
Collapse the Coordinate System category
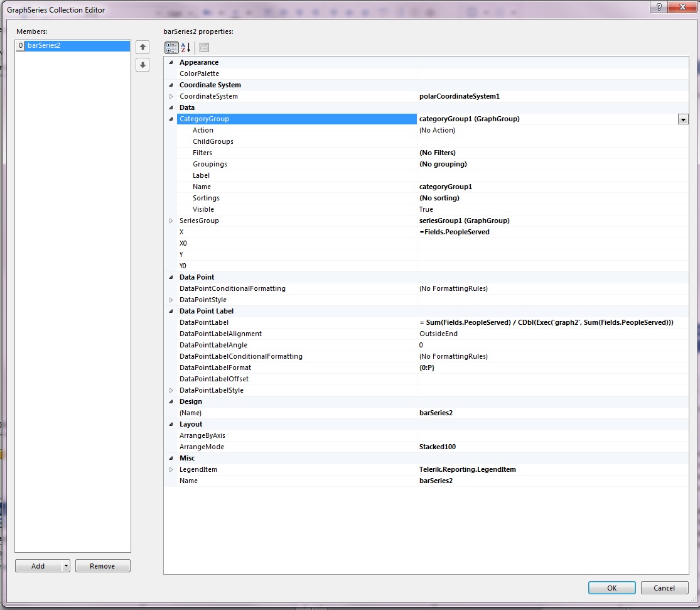171,85
